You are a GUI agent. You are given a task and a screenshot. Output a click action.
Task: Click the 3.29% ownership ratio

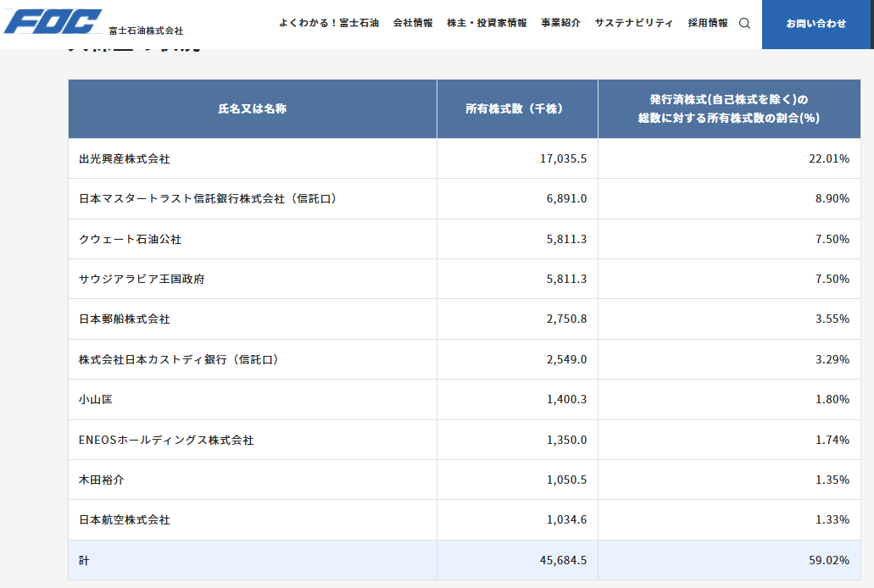click(x=832, y=359)
